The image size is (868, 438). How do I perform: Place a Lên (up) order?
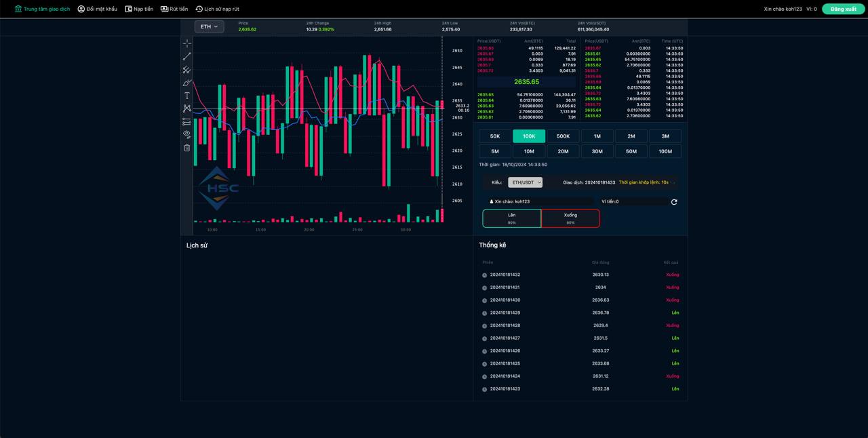coord(512,218)
